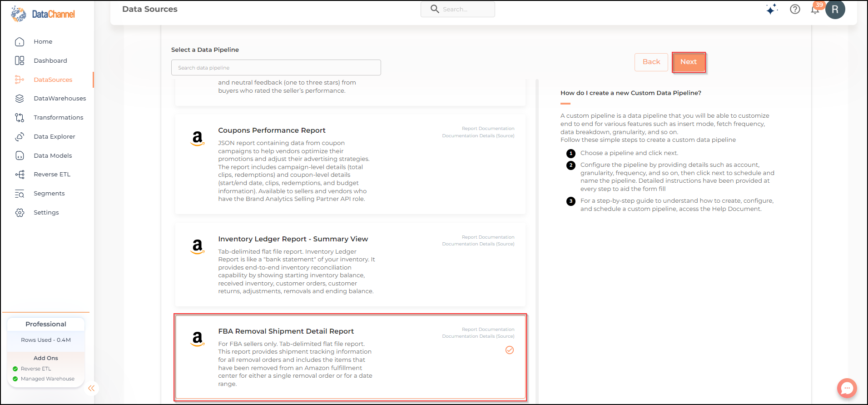Click the Data Explorer sidebar icon

20,136
